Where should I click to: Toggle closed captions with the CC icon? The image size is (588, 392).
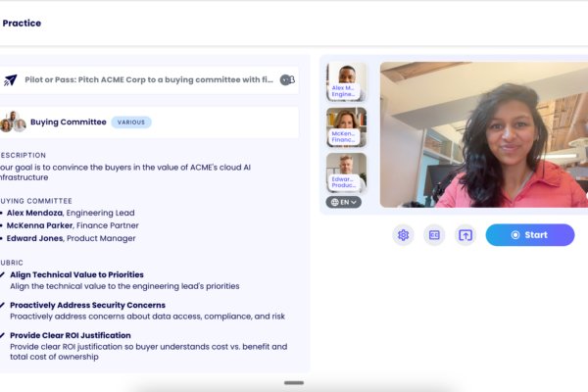tap(434, 235)
